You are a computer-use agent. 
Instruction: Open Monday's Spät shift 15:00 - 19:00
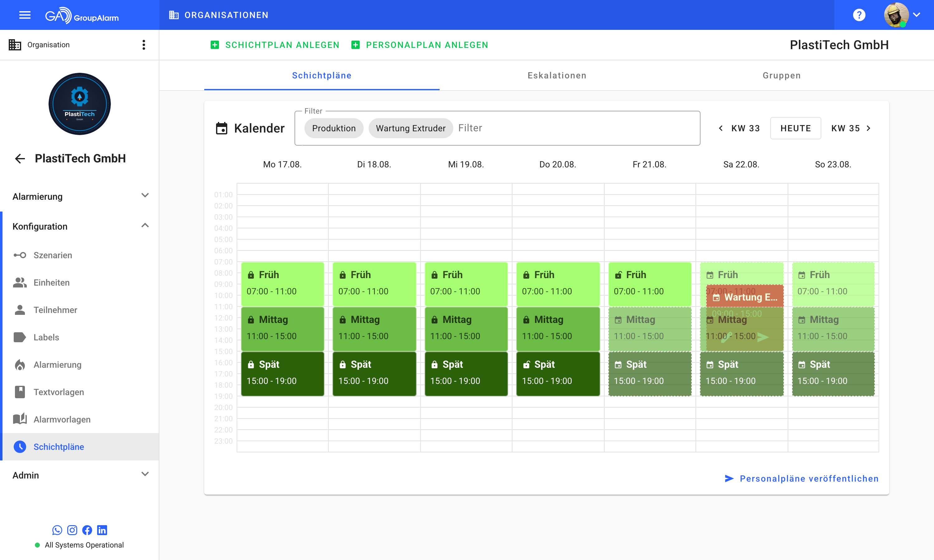pyautogui.click(x=282, y=374)
